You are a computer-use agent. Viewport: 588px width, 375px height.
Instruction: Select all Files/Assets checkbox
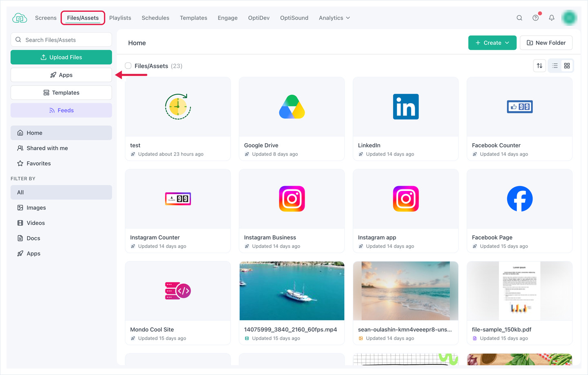(128, 66)
